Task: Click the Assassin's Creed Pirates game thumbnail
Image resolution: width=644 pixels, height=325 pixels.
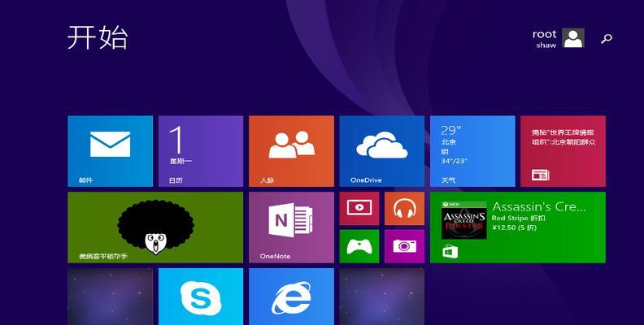Action: coord(463,220)
